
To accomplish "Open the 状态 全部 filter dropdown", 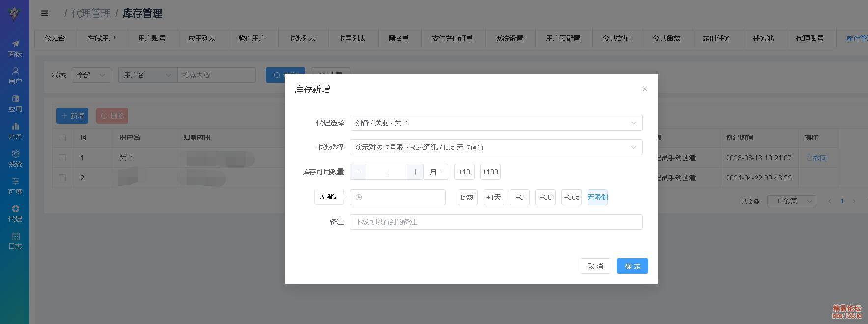I will pyautogui.click(x=91, y=75).
